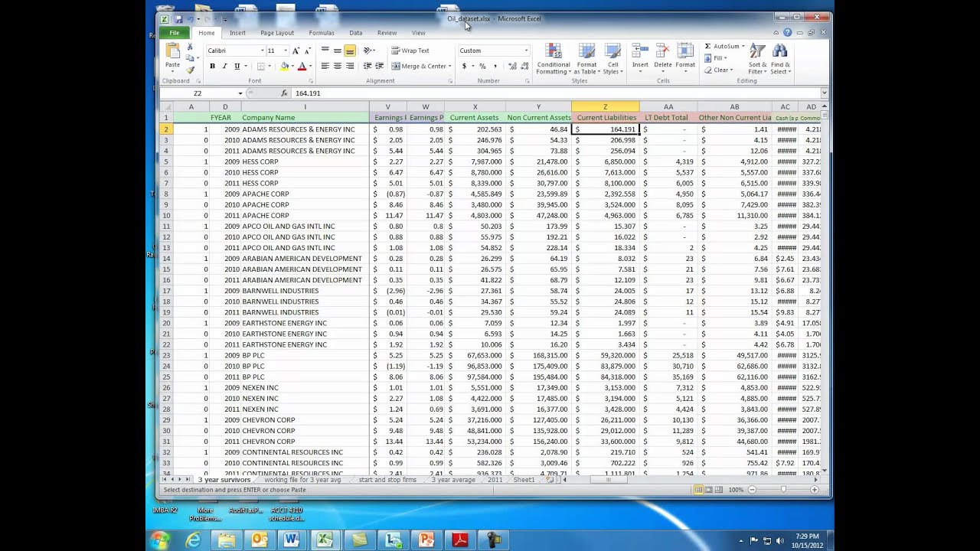Click the Insert Function fx icon
The height and width of the screenshot is (551, 980).
[284, 93]
